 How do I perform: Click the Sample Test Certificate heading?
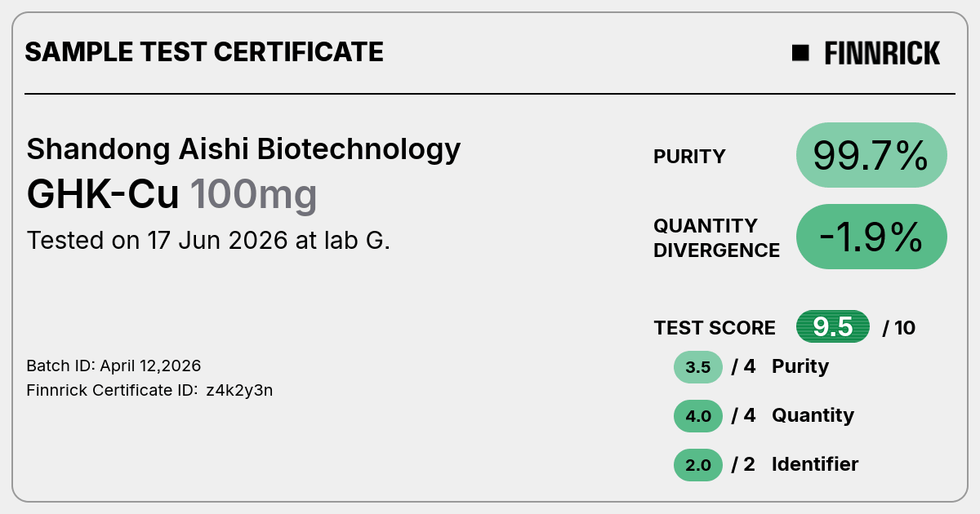(204, 52)
